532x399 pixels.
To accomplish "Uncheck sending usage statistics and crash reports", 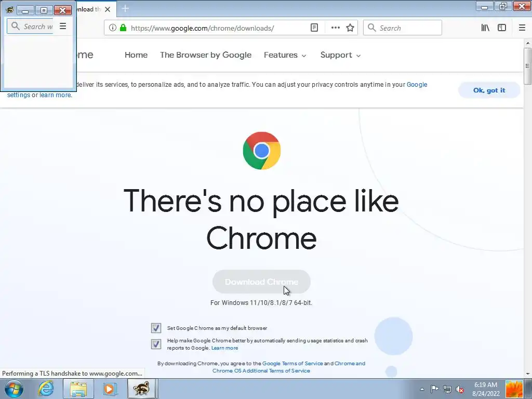I will (156, 344).
